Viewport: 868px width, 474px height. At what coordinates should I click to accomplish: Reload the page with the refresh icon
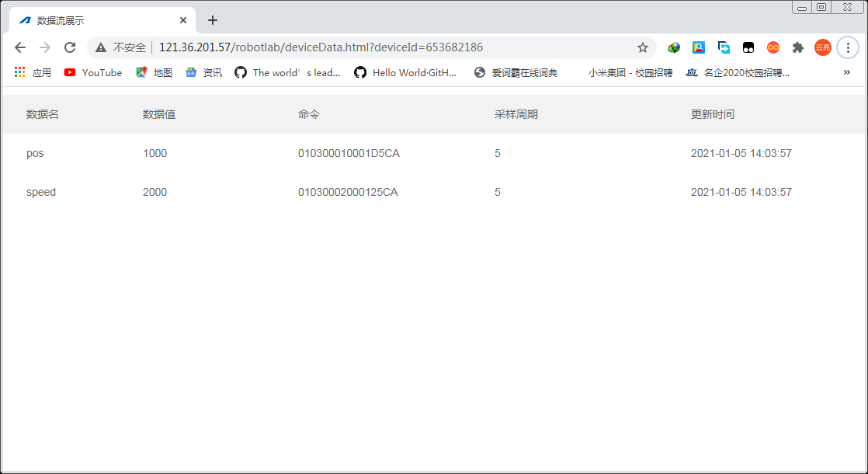(x=70, y=47)
